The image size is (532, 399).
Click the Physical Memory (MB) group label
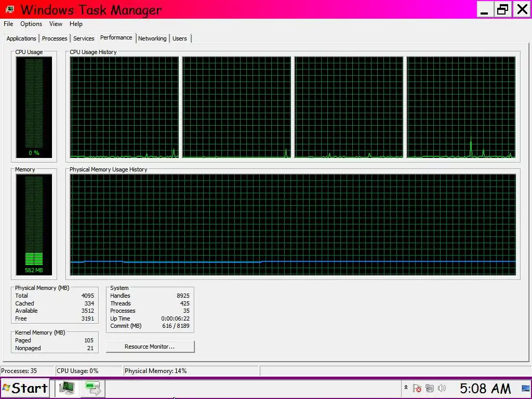click(x=42, y=288)
